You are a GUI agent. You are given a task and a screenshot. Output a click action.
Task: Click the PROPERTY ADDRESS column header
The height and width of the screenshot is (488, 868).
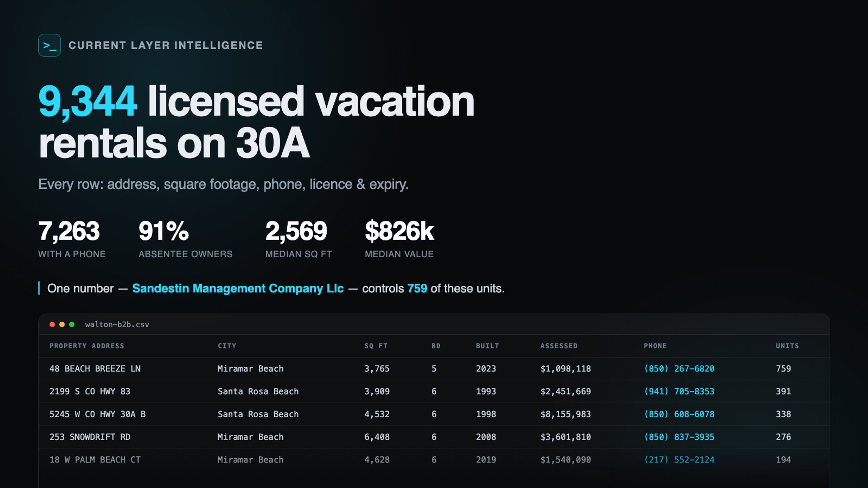pos(87,346)
